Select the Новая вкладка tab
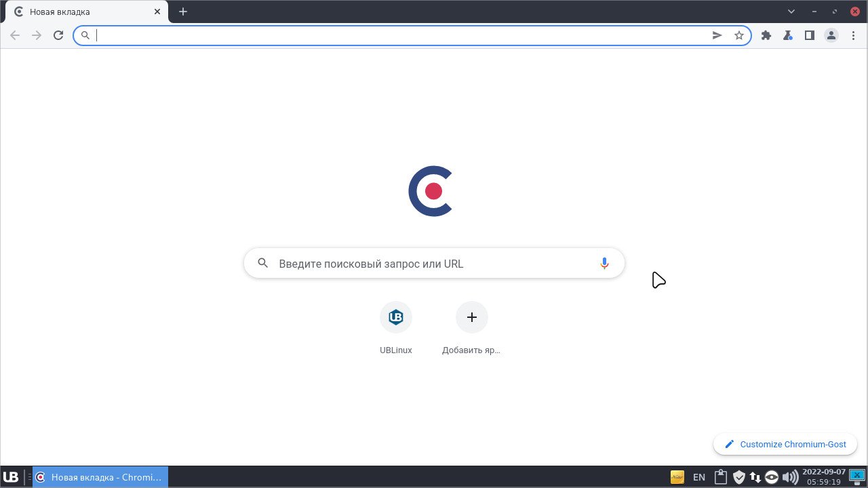 point(81,12)
